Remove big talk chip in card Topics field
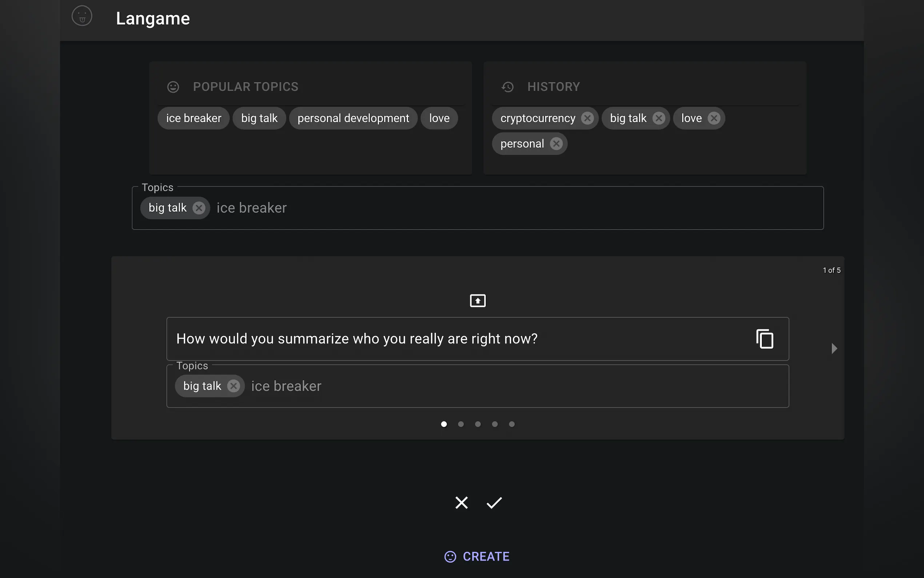 [x=234, y=386]
